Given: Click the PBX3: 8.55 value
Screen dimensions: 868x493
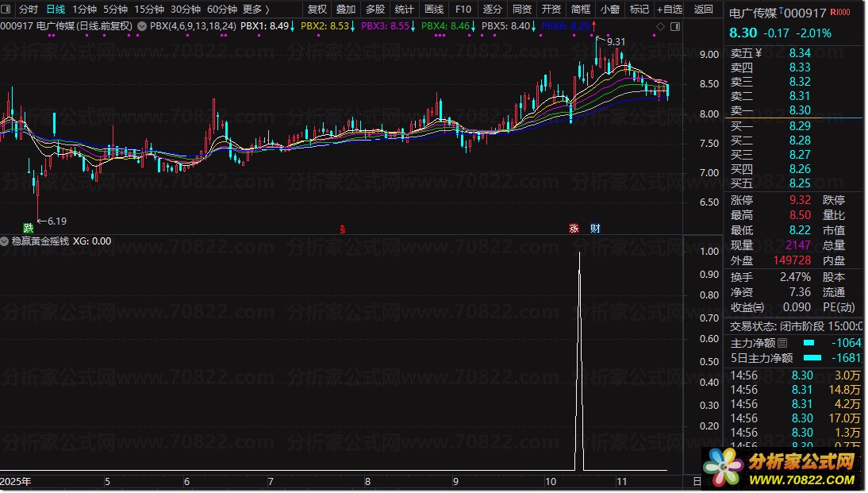Looking at the screenshot, I should click(x=386, y=26).
